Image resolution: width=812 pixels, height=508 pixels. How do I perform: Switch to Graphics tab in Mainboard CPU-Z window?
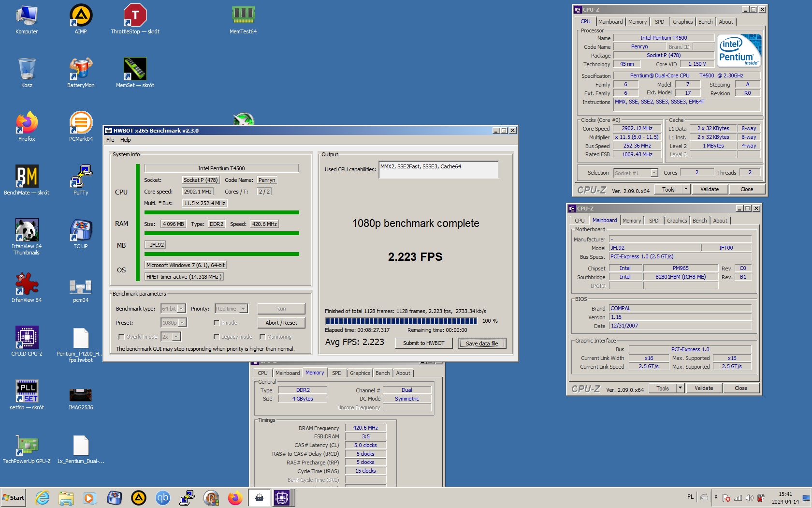point(677,221)
